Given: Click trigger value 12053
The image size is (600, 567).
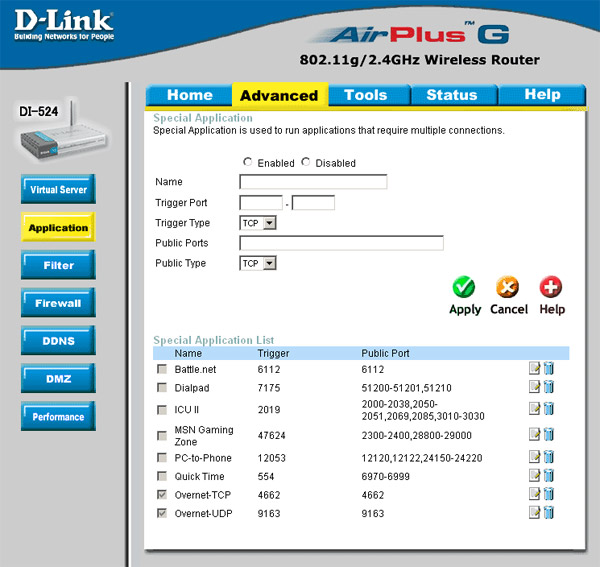Looking at the screenshot, I should click(x=272, y=458).
